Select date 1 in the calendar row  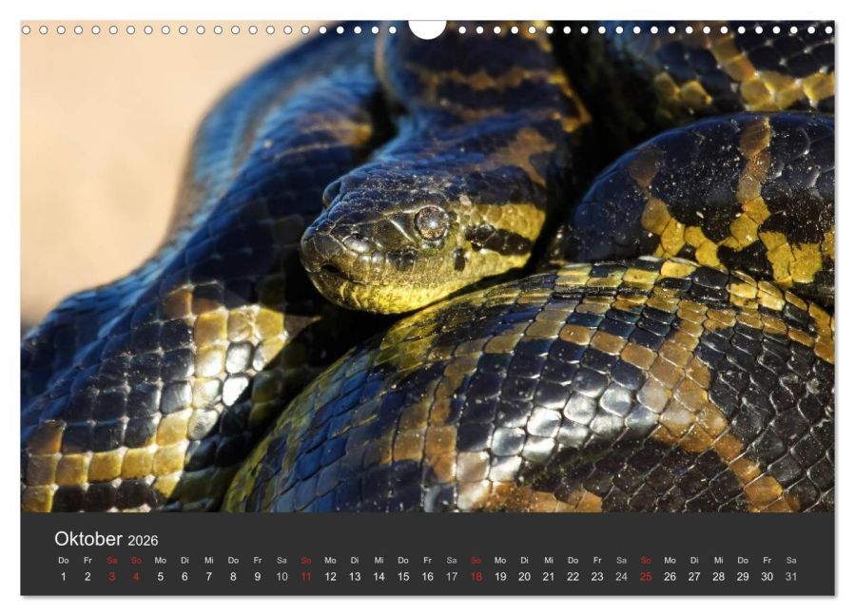click(64, 577)
